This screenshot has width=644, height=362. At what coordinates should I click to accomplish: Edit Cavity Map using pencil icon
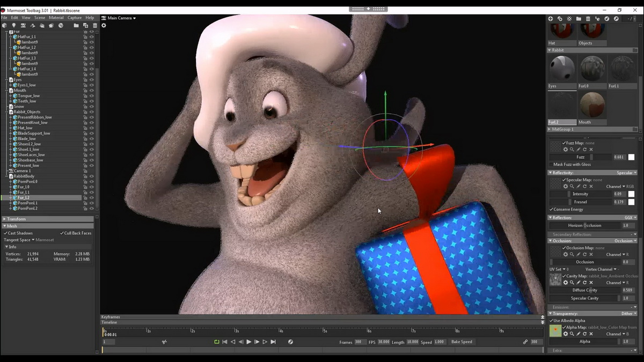(579, 283)
